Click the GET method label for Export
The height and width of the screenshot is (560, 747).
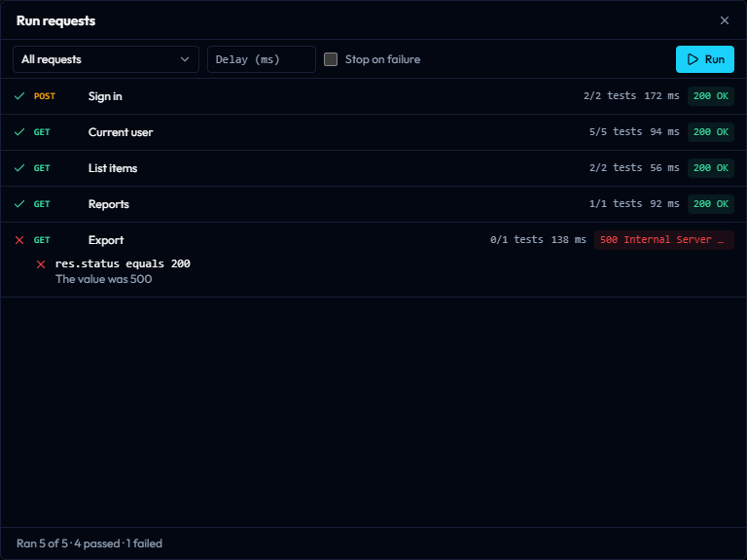click(x=42, y=240)
